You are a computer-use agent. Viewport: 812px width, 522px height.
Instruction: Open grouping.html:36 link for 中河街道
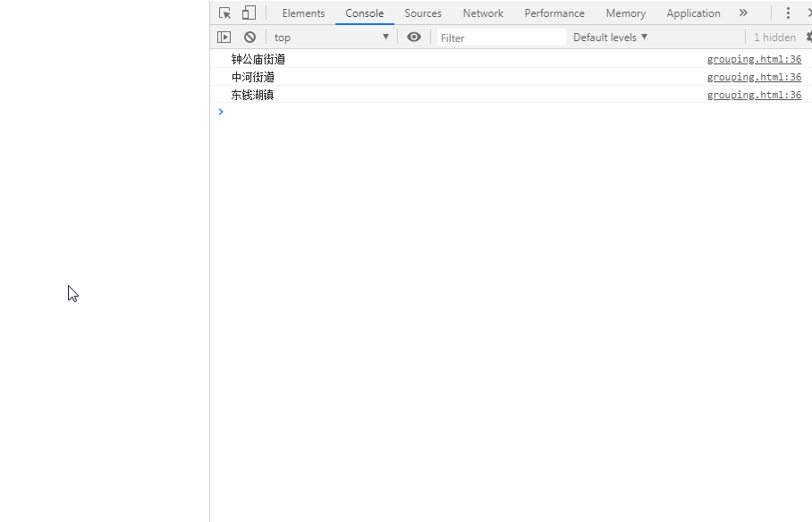click(x=754, y=77)
